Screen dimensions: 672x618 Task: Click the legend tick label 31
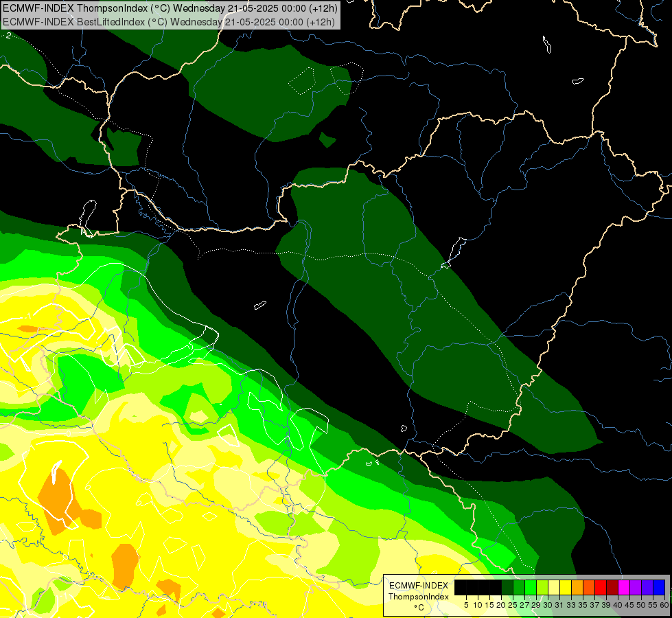pyautogui.click(x=559, y=605)
